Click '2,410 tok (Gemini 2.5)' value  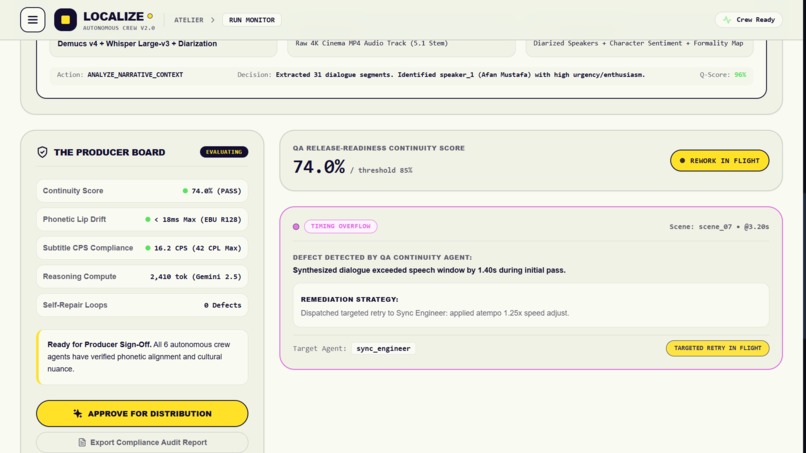195,277
